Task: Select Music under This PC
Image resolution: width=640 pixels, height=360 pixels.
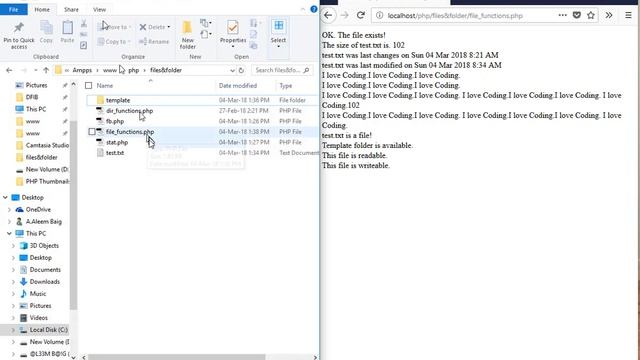Action: pyautogui.click(x=38, y=294)
